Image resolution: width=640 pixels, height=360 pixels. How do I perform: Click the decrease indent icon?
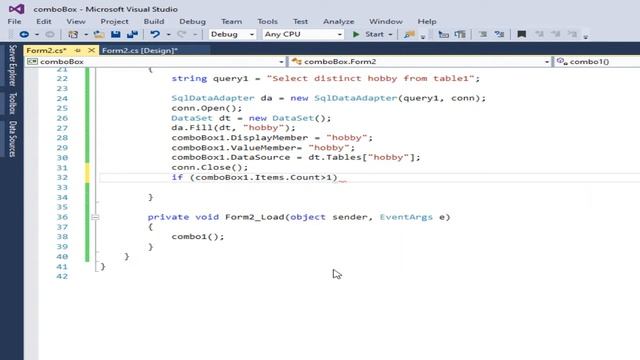coord(483,35)
